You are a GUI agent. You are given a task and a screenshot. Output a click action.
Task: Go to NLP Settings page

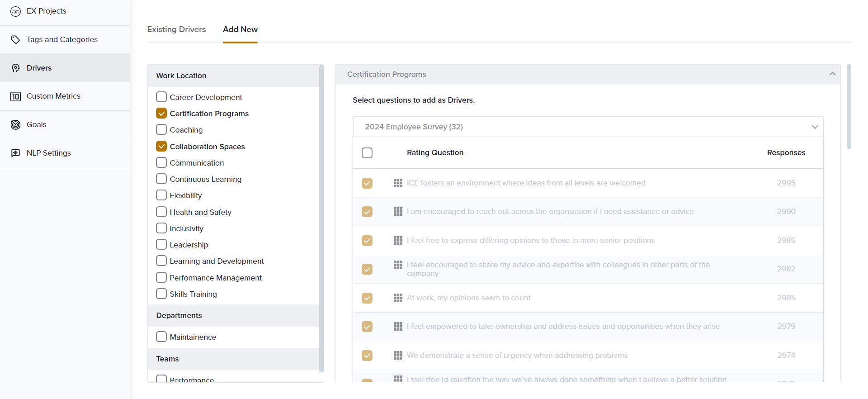click(x=49, y=153)
